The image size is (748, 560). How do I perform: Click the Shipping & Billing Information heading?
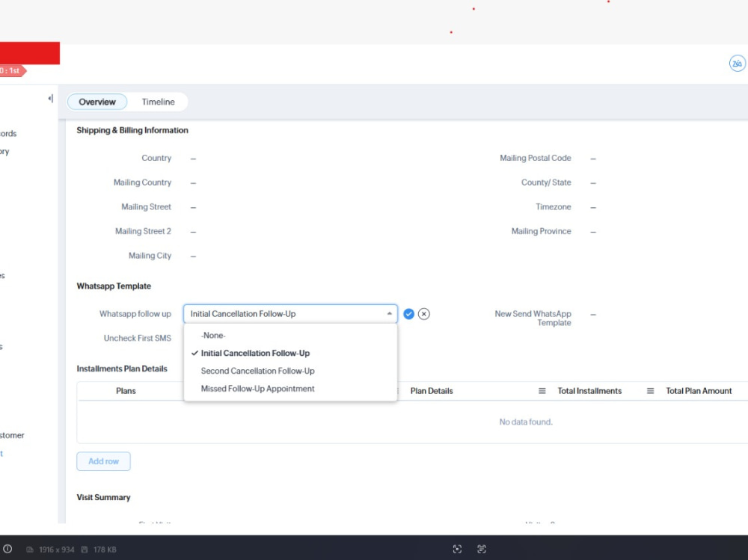click(x=132, y=130)
